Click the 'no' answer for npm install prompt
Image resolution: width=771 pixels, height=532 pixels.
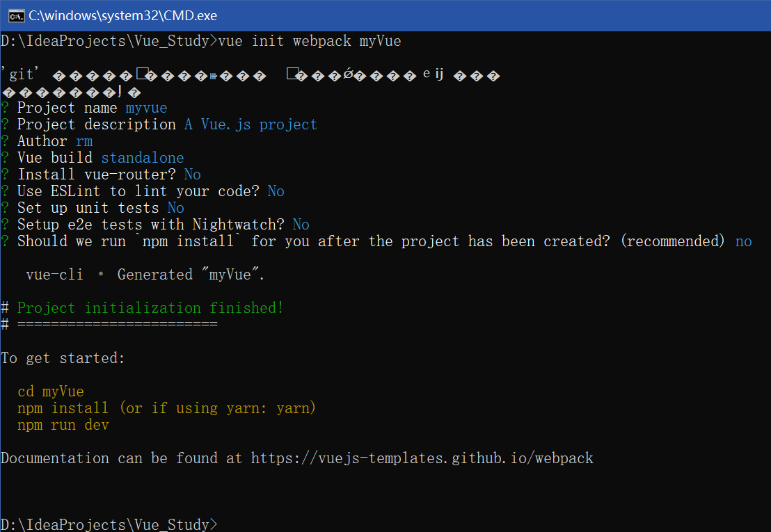(743, 242)
